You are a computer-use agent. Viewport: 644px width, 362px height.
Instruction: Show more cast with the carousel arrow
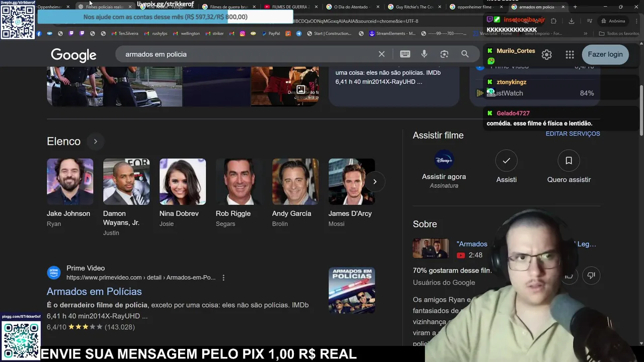(x=375, y=182)
